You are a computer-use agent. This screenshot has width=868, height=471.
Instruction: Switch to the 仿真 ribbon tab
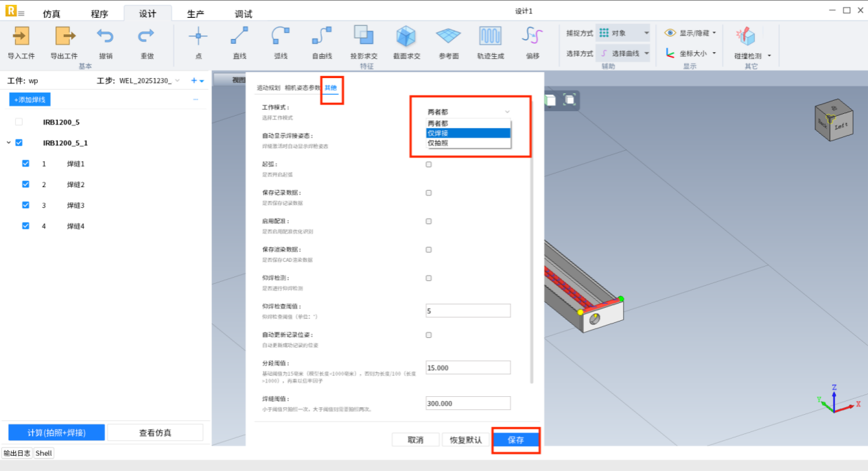[x=51, y=14]
